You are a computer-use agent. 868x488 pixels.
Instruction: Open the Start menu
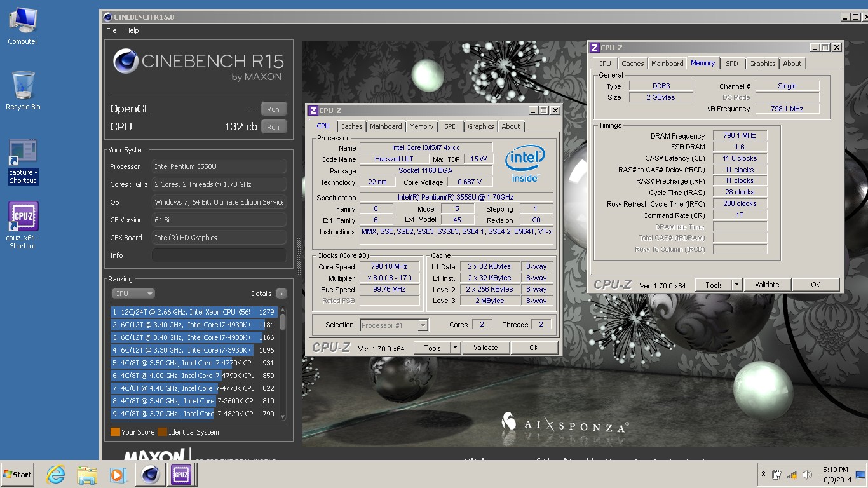click(x=18, y=475)
